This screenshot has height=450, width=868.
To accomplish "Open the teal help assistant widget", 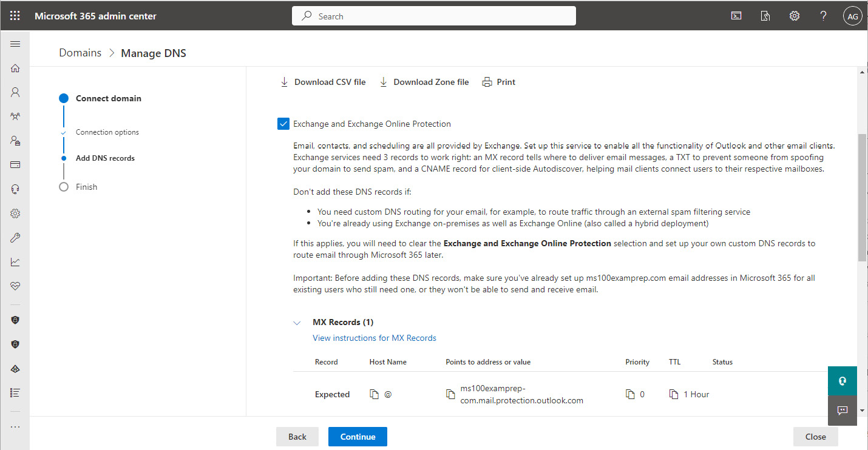I will click(843, 381).
